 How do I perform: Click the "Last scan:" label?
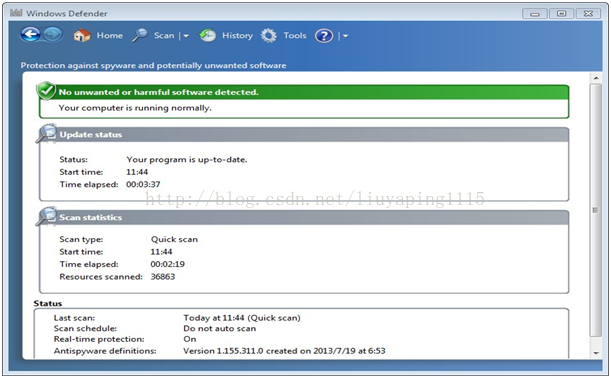pyautogui.click(x=74, y=318)
